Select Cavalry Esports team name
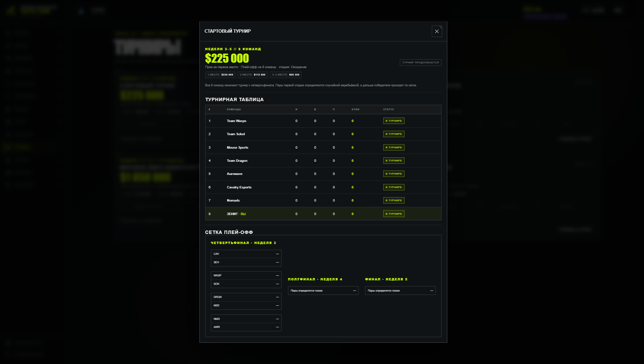Image resolution: width=644 pixels, height=364 pixels. pyautogui.click(x=239, y=187)
